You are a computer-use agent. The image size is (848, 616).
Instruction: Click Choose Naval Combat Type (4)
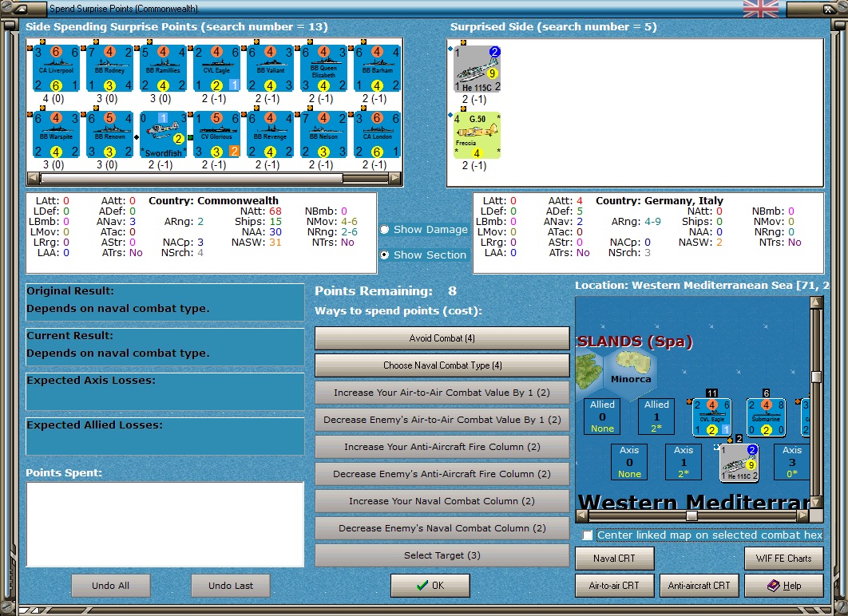click(x=442, y=365)
